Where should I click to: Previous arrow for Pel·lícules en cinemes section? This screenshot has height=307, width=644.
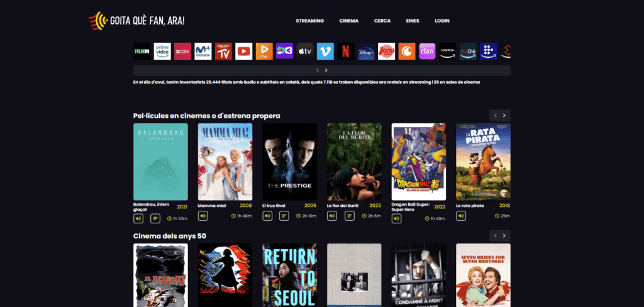pyautogui.click(x=496, y=116)
